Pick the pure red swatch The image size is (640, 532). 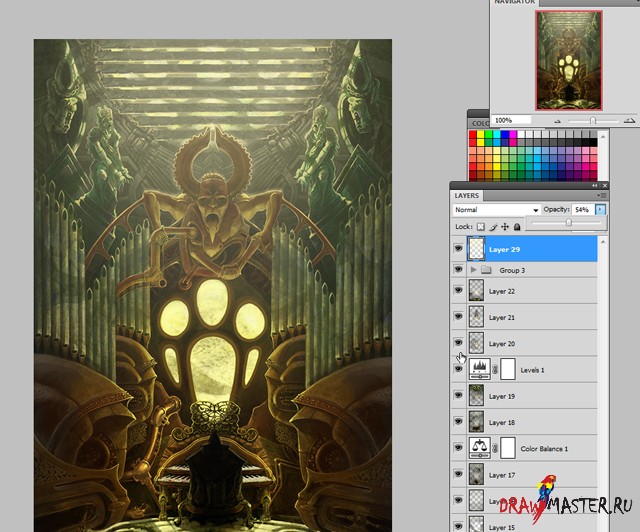473,134
